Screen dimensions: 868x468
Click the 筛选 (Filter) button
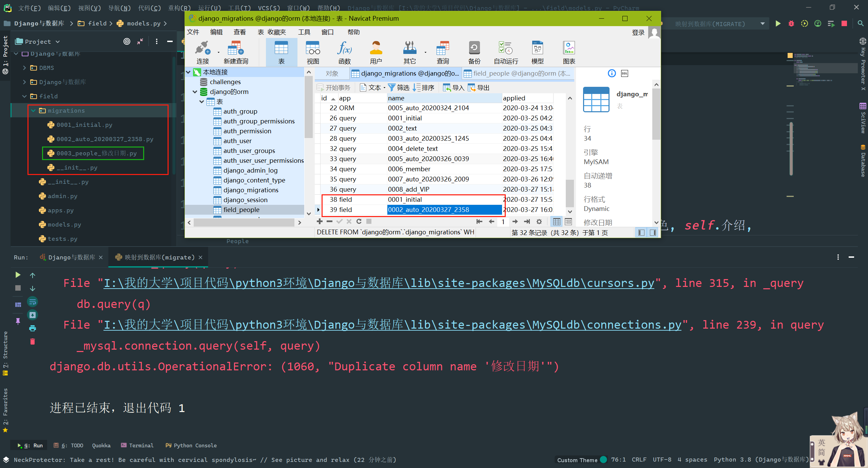click(399, 87)
